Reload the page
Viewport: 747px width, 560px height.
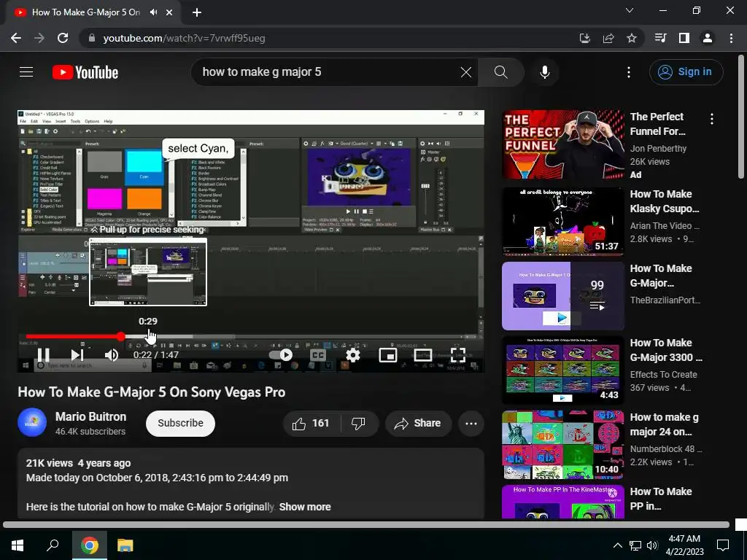(x=63, y=38)
